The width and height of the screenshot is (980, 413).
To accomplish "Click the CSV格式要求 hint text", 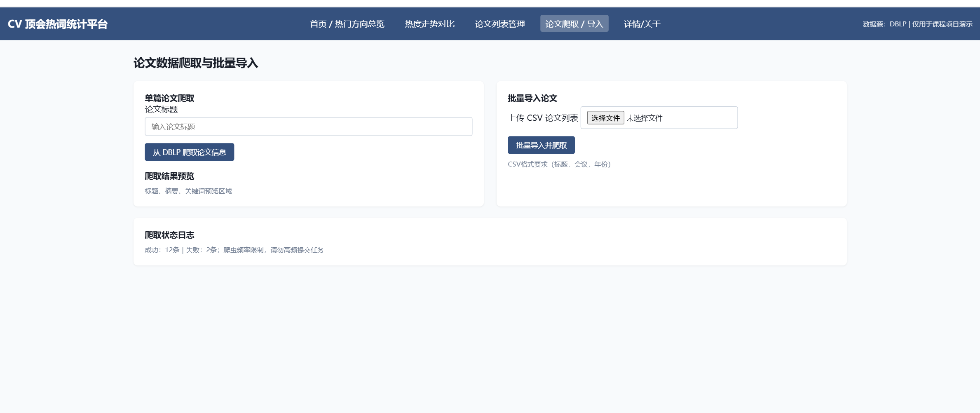I will (559, 164).
